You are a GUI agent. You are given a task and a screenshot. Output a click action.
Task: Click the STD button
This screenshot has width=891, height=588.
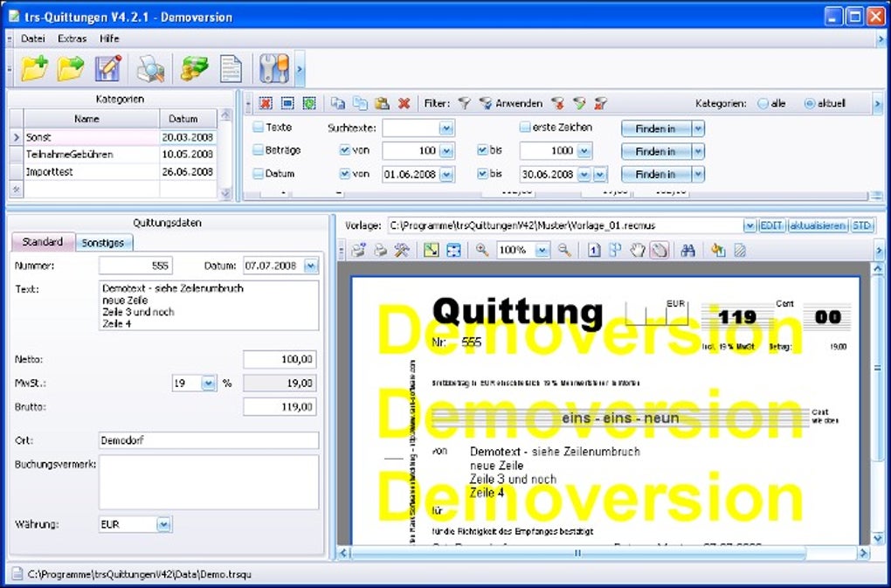pos(861,225)
